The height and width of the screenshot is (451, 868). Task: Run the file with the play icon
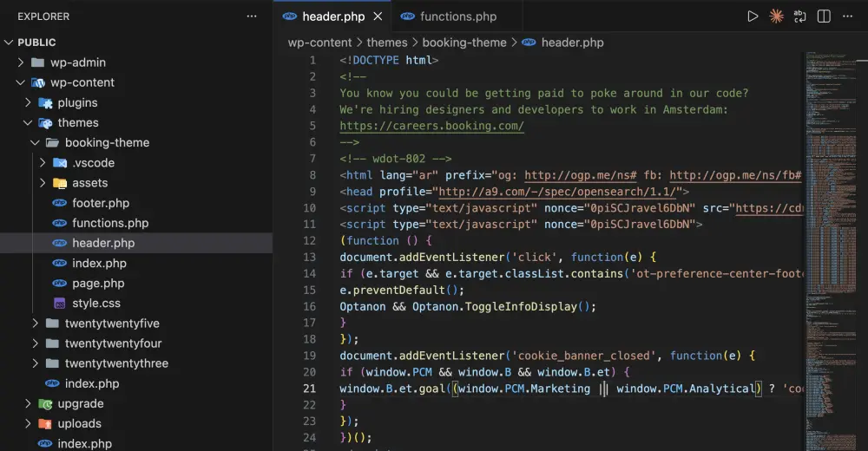click(753, 16)
